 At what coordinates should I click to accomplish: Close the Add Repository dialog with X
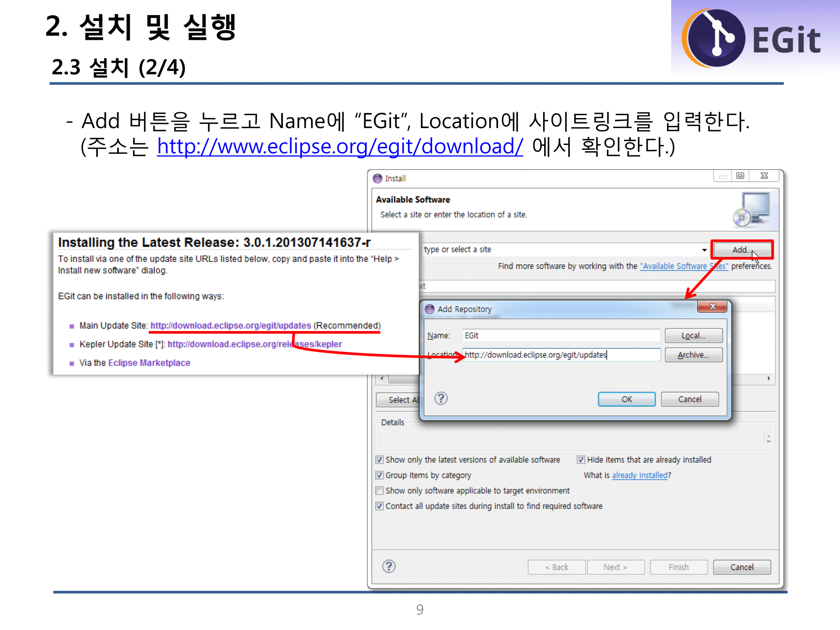712,307
